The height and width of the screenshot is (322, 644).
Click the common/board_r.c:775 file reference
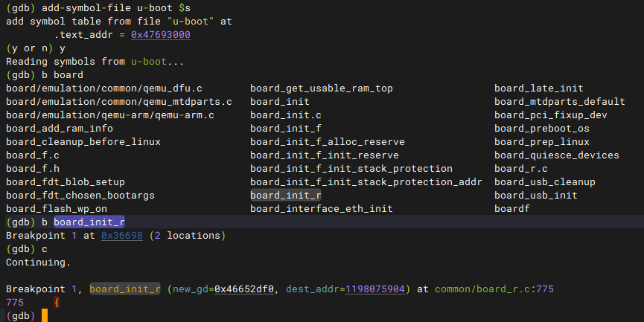494,289
